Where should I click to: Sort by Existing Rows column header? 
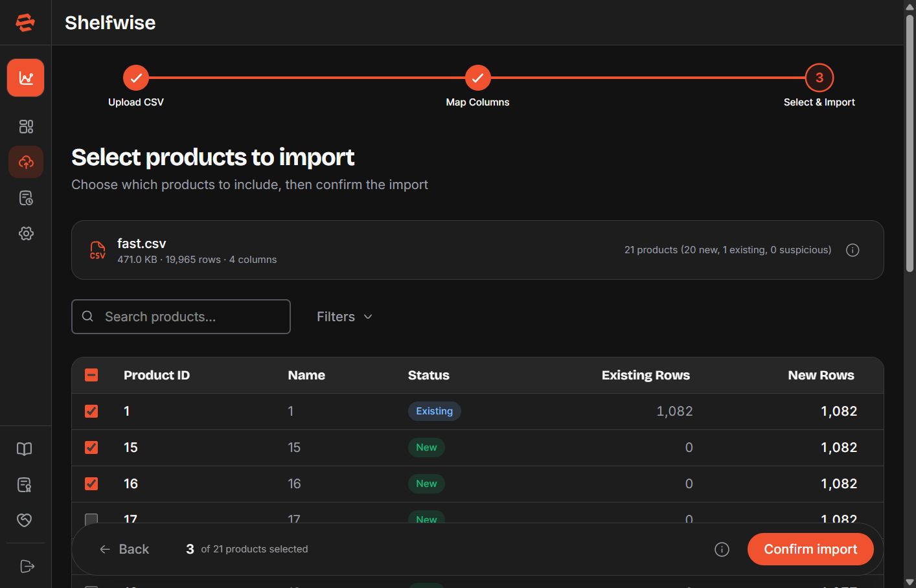click(x=646, y=375)
